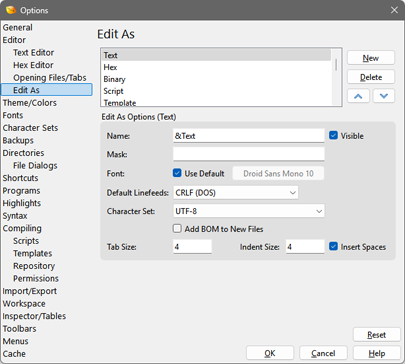Open Help for this dialog
This screenshot has height=364, width=405.
coord(377,353)
